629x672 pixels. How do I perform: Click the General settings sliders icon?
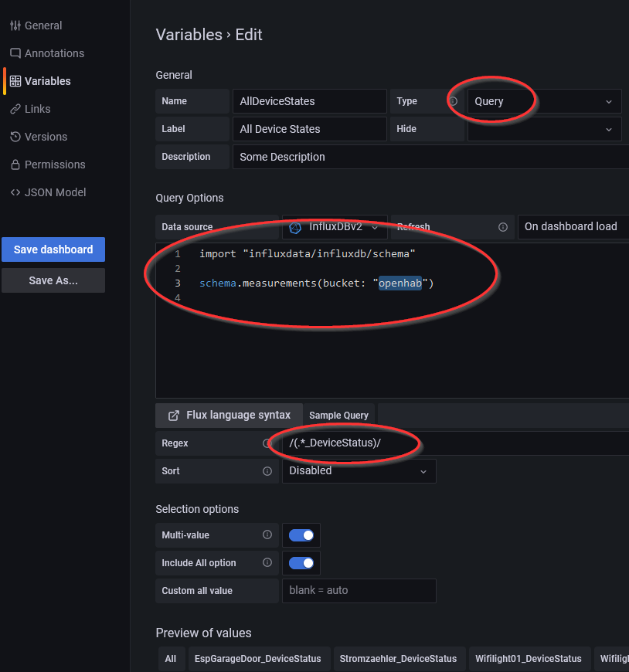pyautogui.click(x=15, y=25)
